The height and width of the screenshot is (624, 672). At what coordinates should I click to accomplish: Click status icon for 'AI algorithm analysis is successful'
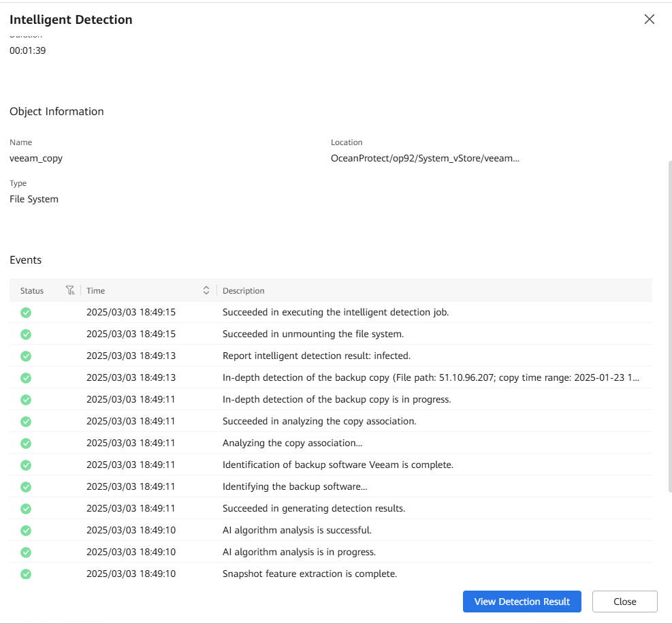(x=26, y=531)
